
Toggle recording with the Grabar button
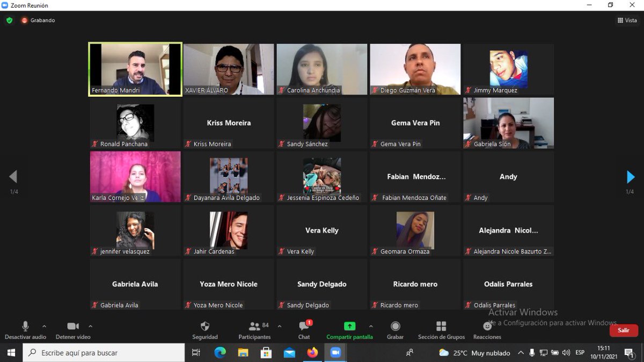396,330
